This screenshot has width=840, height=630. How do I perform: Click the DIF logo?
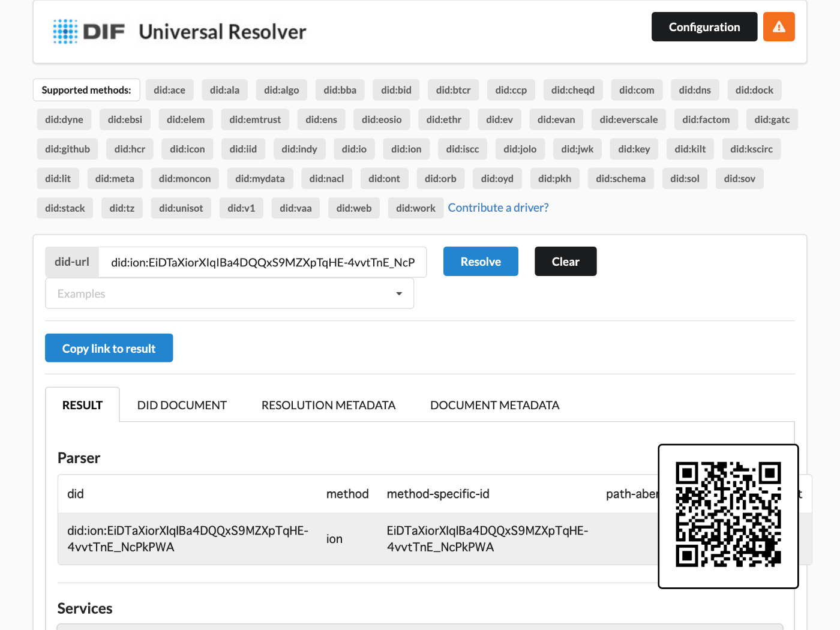point(89,31)
